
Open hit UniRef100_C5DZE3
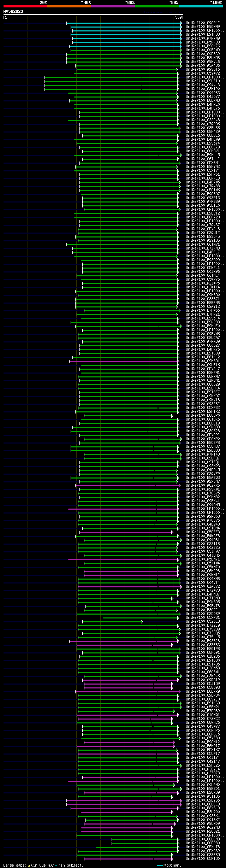[x=203, y=532]
